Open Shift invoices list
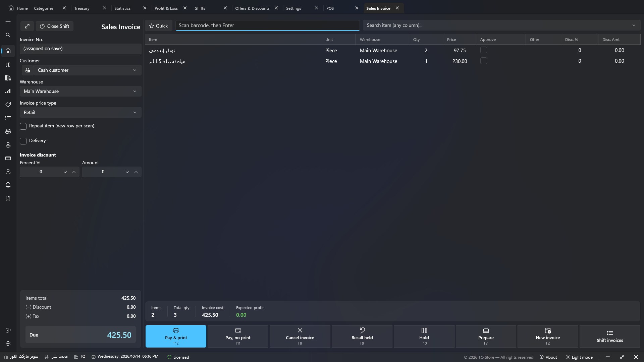Viewport: 644px width, 362px height. (610, 336)
